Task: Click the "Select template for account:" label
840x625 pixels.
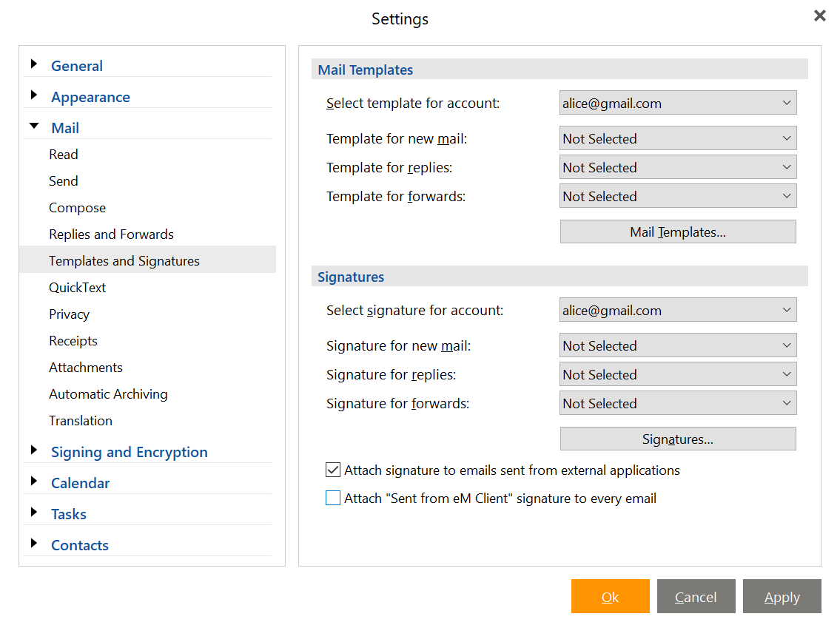Action: [x=412, y=103]
